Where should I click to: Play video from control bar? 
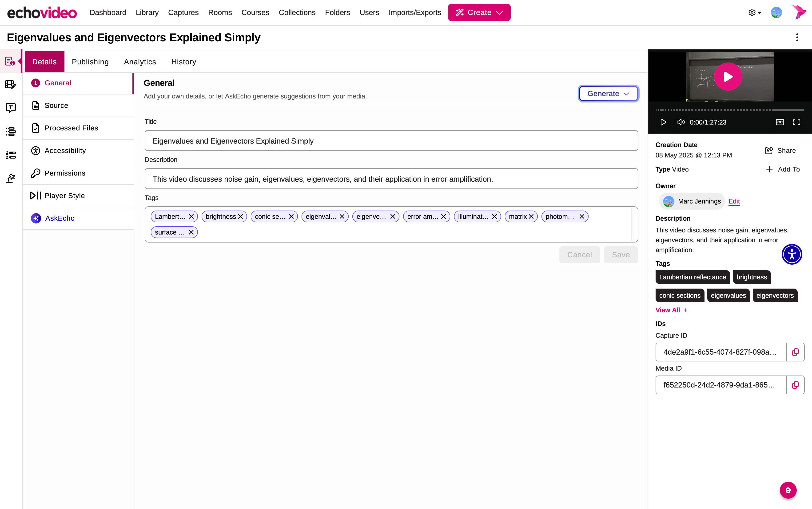point(663,122)
